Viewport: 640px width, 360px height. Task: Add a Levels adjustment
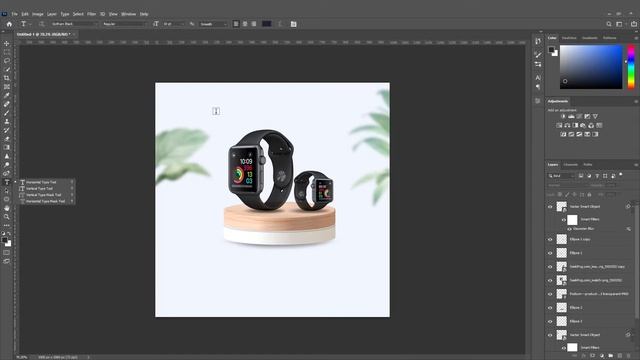(571, 116)
